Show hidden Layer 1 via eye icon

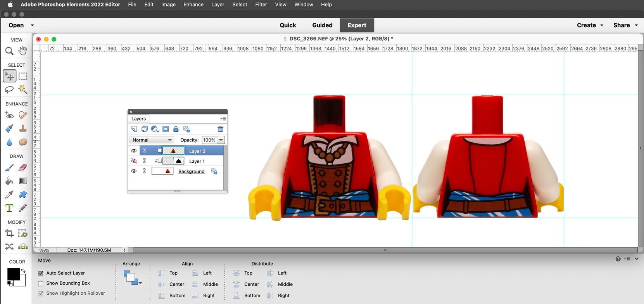[134, 161]
